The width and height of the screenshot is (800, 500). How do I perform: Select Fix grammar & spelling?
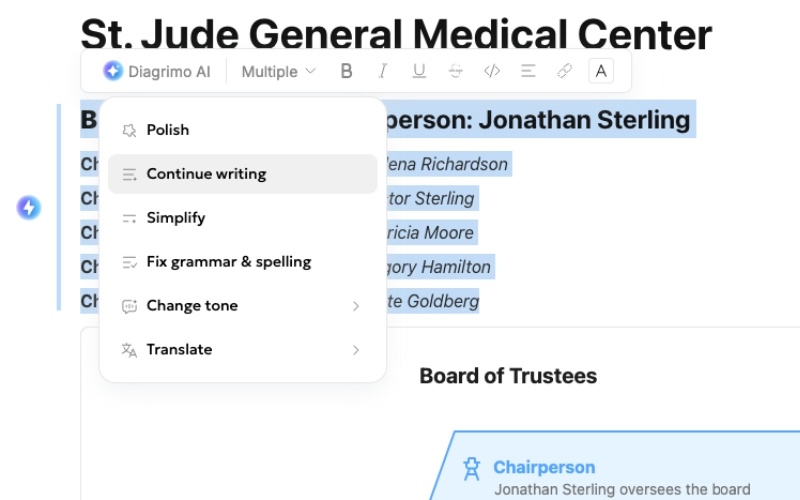tap(228, 262)
